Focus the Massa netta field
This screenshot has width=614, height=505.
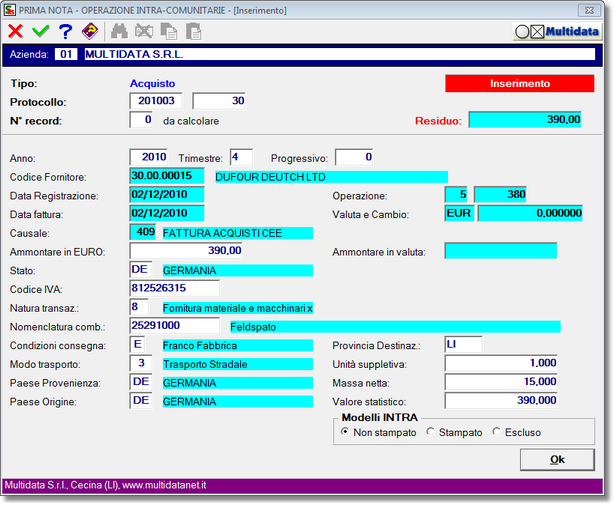(x=500, y=382)
